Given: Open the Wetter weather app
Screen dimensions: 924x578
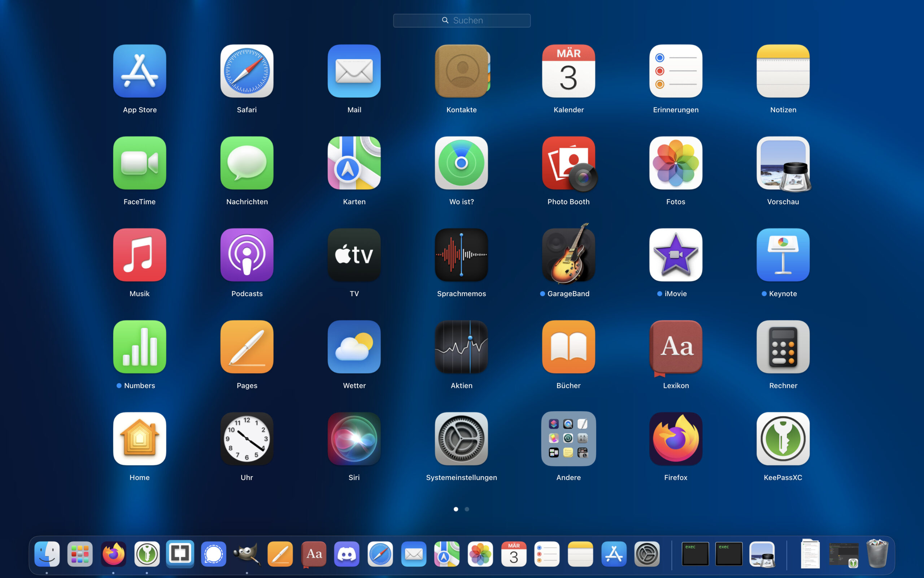Looking at the screenshot, I should (x=354, y=347).
